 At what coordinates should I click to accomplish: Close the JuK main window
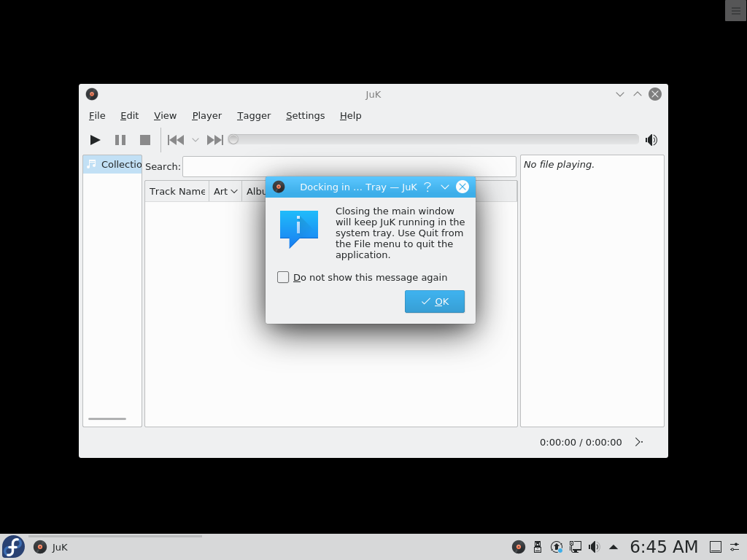(x=655, y=94)
